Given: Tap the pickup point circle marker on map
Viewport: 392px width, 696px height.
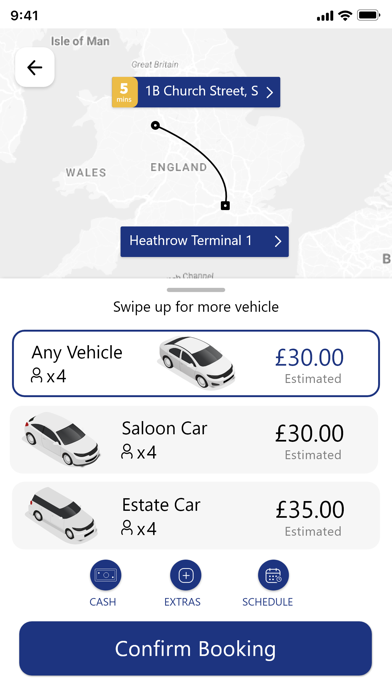Looking at the screenshot, I should click(x=155, y=126).
